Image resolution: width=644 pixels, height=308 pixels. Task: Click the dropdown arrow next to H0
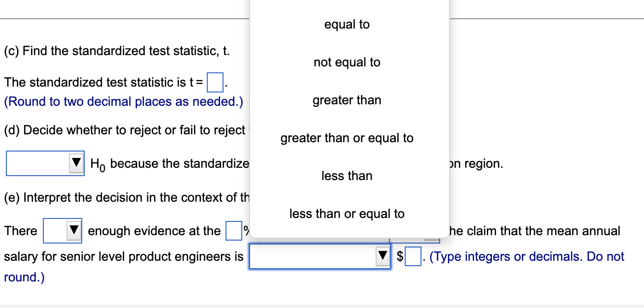point(76,163)
